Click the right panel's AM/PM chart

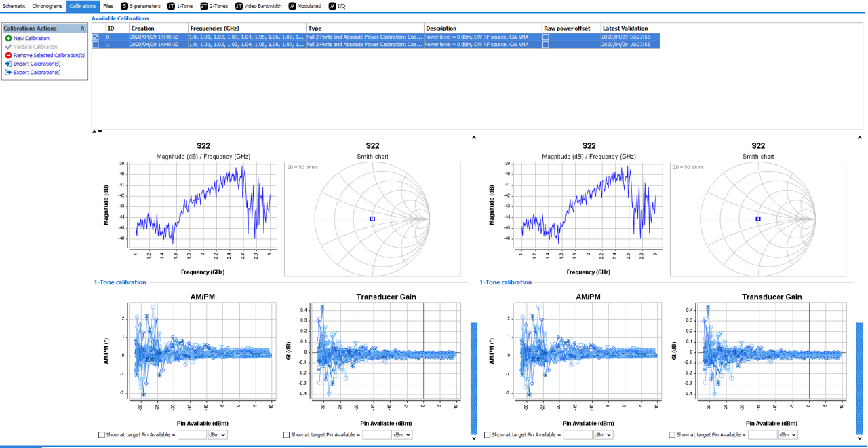pyautogui.click(x=589, y=351)
